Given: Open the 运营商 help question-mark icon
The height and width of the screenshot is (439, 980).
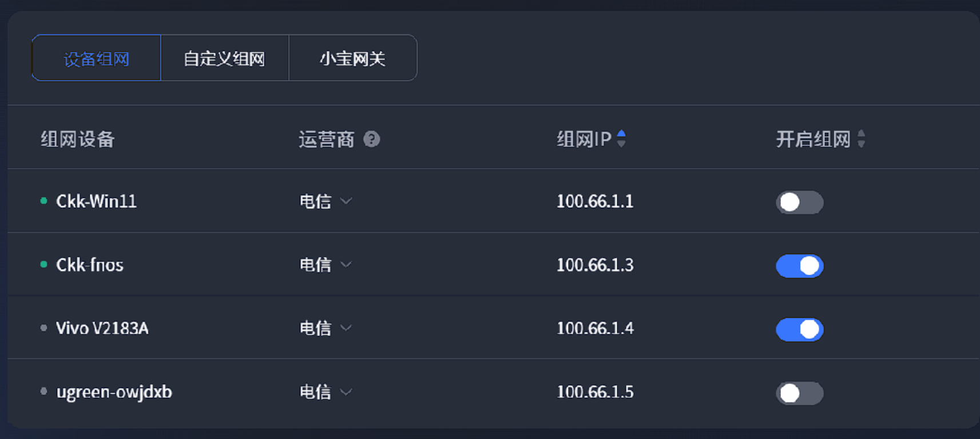Looking at the screenshot, I should pyautogui.click(x=373, y=139).
